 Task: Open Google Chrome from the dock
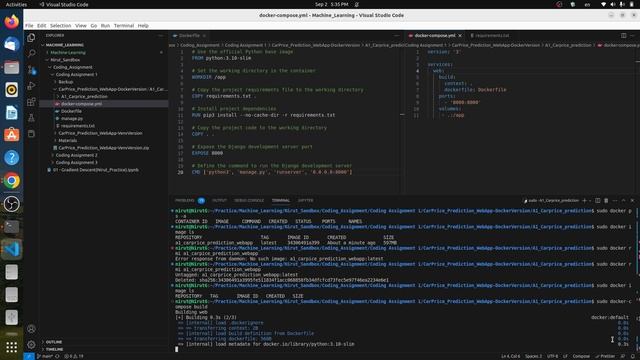(x=11, y=180)
